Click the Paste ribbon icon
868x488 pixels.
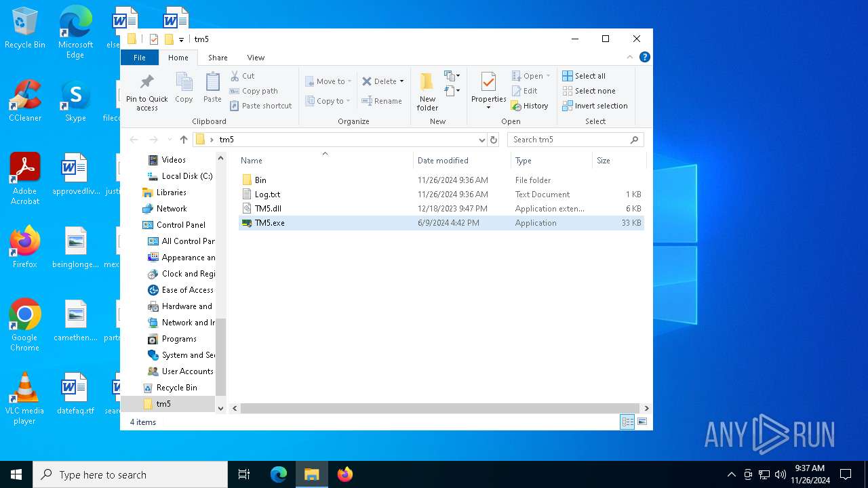click(212, 88)
